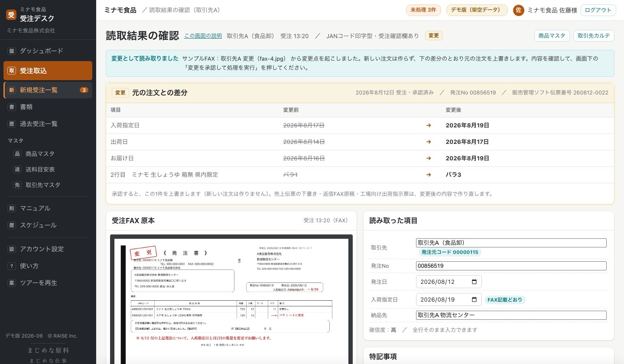Select 受注取込 in the sidebar
Screen dimensions: 624x364
click(48, 71)
